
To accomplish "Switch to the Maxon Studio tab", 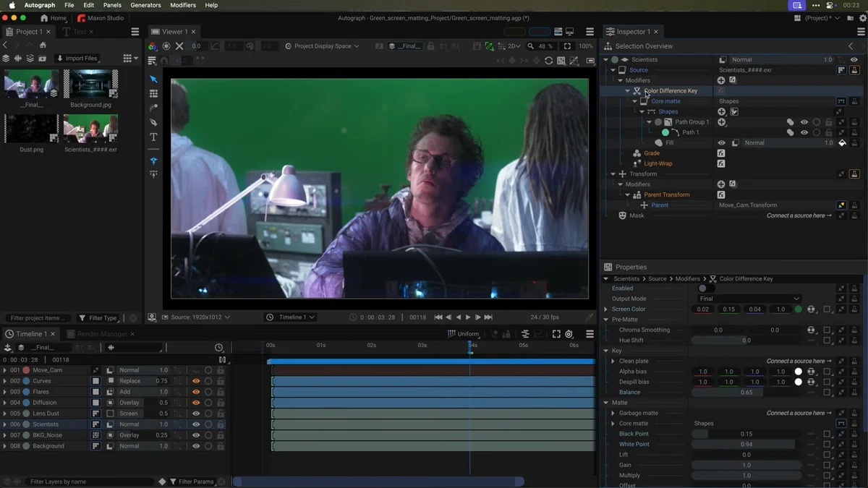I will 101,18.
